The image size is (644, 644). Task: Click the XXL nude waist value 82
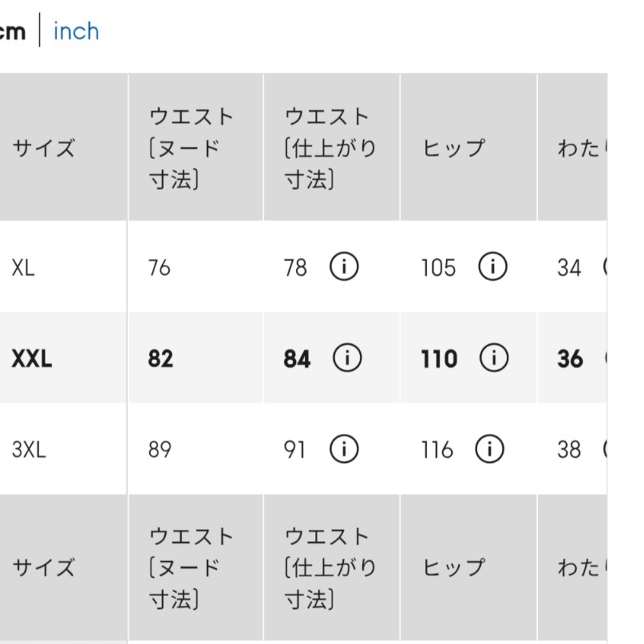160,358
